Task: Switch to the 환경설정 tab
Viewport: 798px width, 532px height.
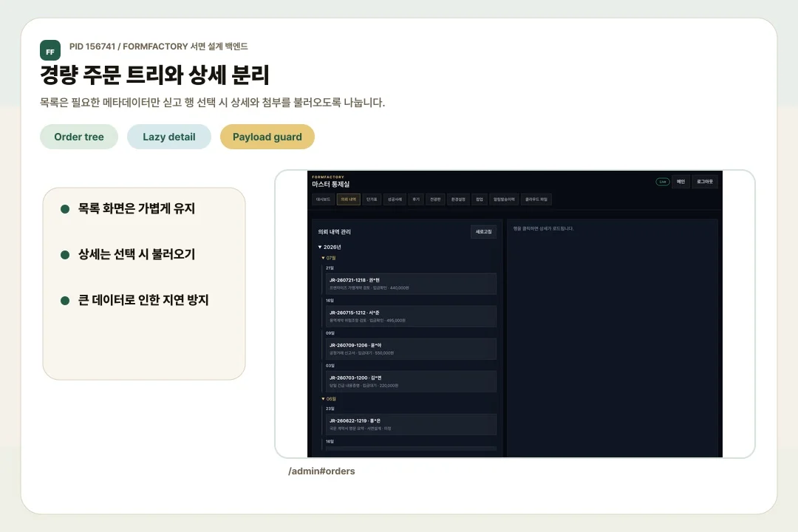Action: point(458,199)
